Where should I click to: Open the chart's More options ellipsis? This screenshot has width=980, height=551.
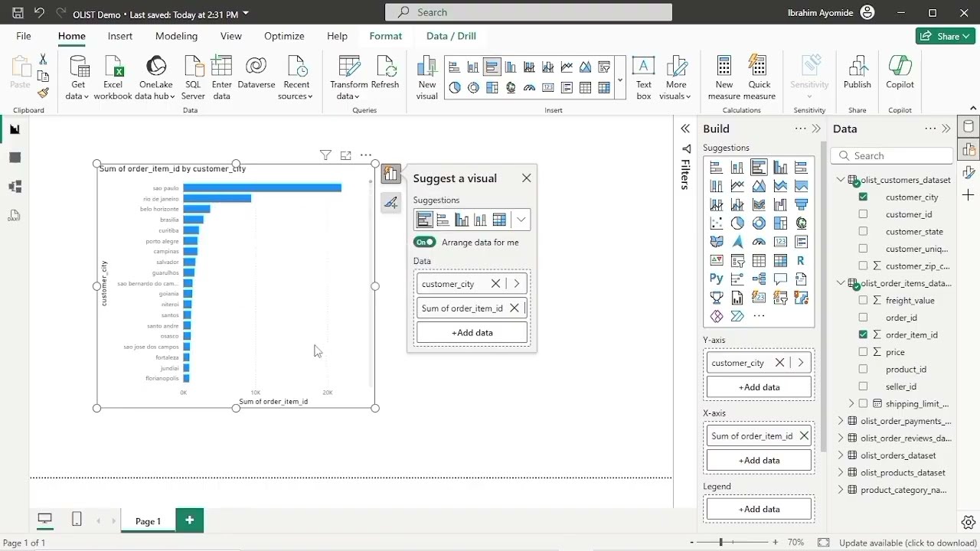pyautogui.click(x=366, y=155)
